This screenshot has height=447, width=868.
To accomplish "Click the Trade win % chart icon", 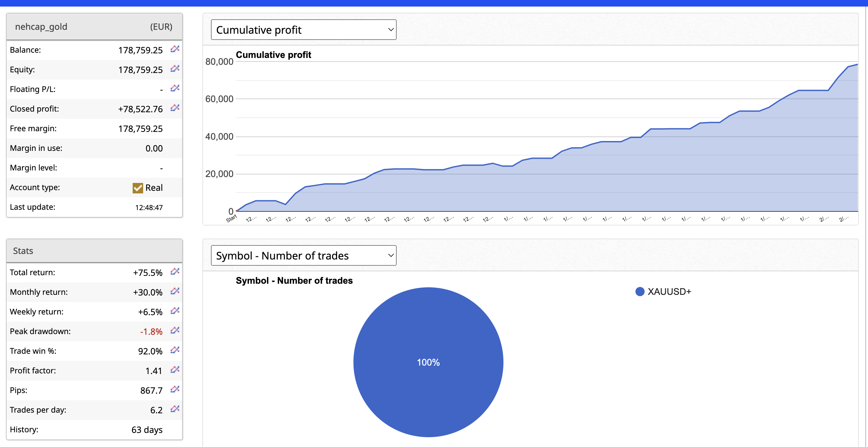I will (x=175, y=350).
